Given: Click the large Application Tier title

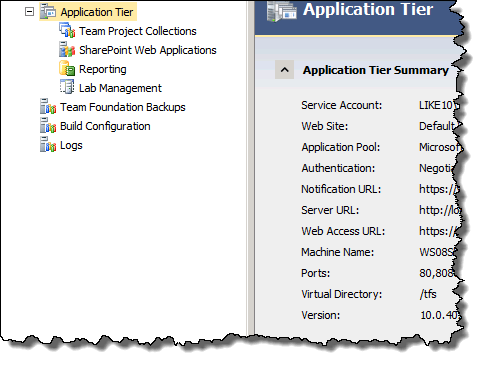Looking at the screenshot, I should 368,9.
